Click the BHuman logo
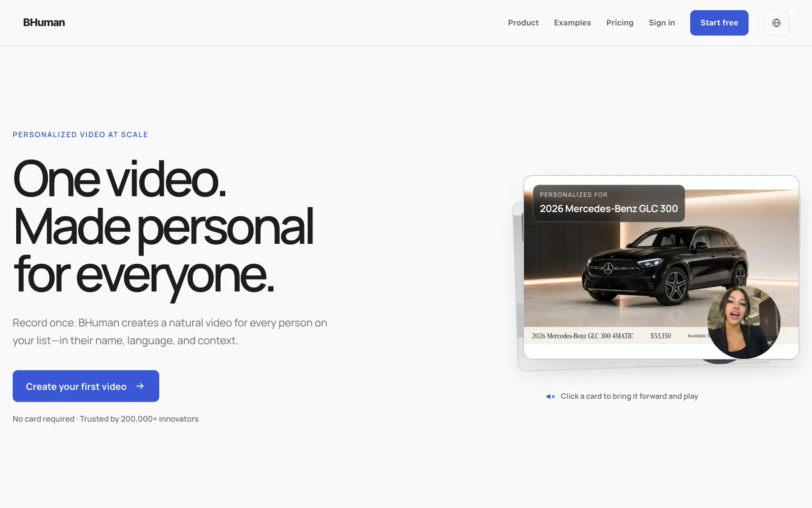This screenshot has height=508, width=812. (44, 22)
